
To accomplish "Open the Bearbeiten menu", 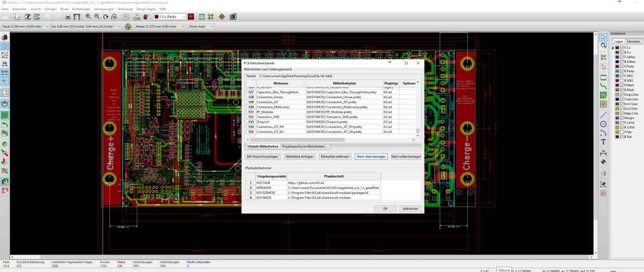I will tap(19, 9).
